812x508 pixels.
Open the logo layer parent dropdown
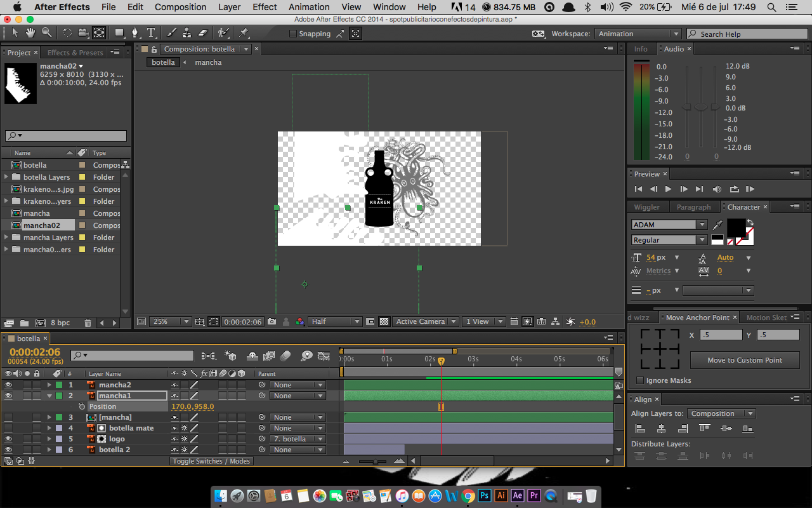(x=298, y=439)
